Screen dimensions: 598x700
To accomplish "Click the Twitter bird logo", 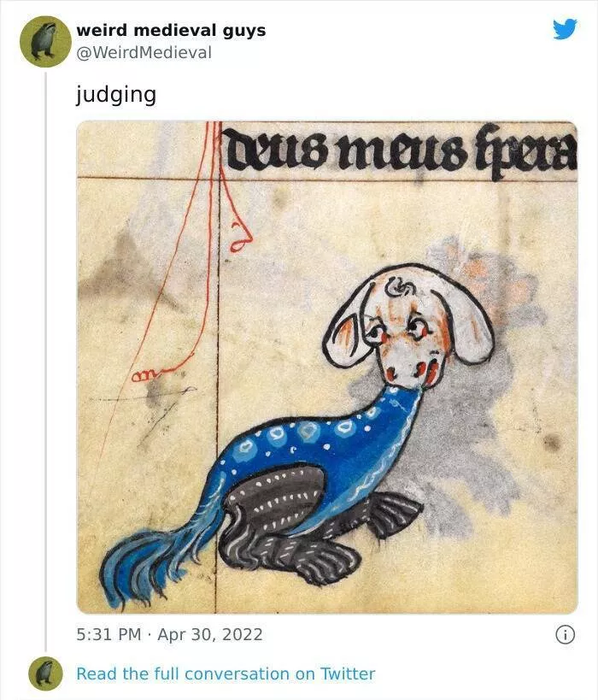I will tap(565, 29).
